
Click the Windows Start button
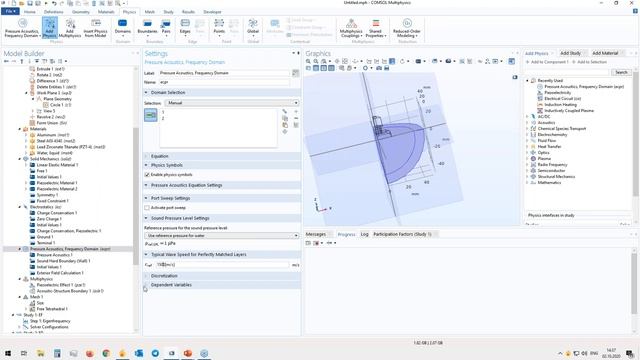click(7, 353)
